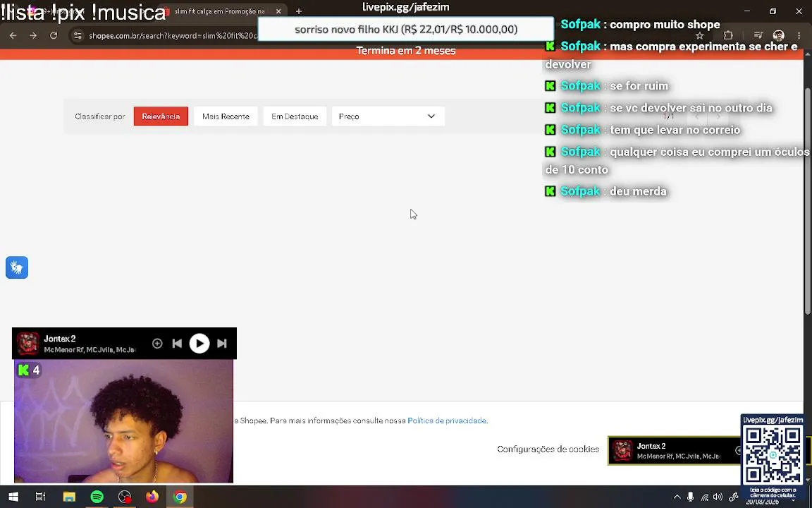Image resolution: width=812 pixels, height=508 pixels.
Task: Open the Windows Start menu
Action: point(13,497)
